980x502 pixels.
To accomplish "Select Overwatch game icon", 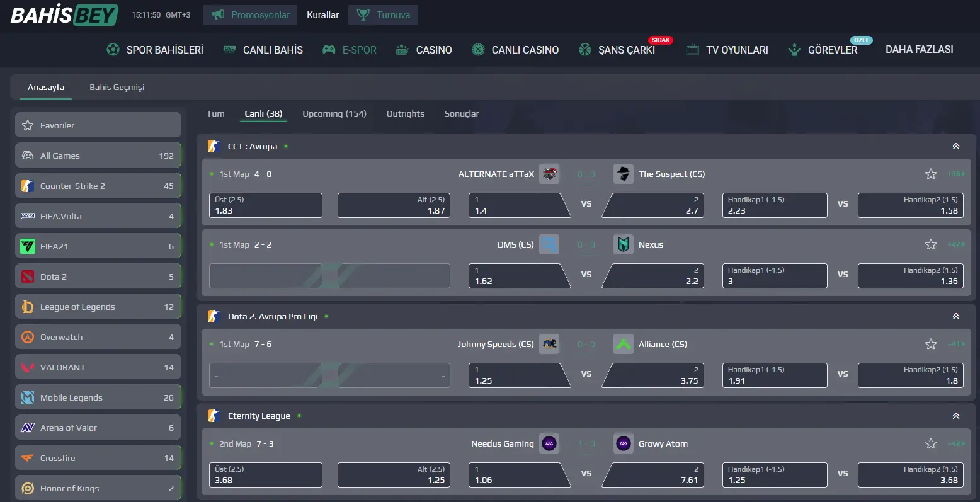I will click(28, 337).
